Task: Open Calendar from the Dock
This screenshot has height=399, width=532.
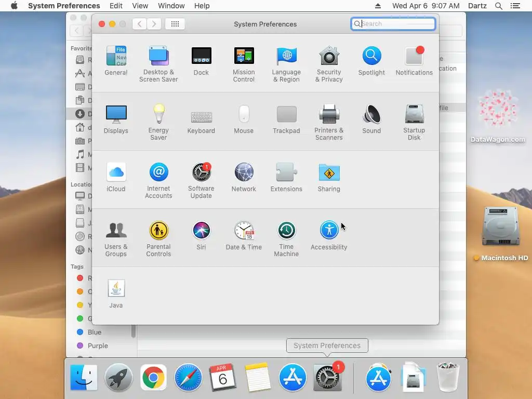Action: [x=222, y=377]
